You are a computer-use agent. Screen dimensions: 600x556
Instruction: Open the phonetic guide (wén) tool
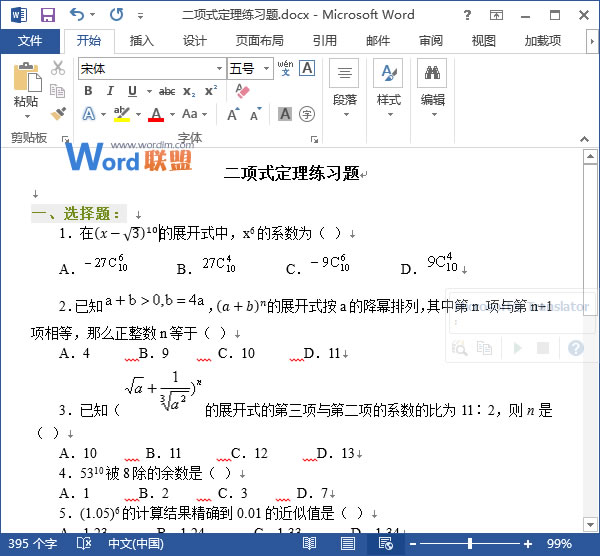point(285,68)
